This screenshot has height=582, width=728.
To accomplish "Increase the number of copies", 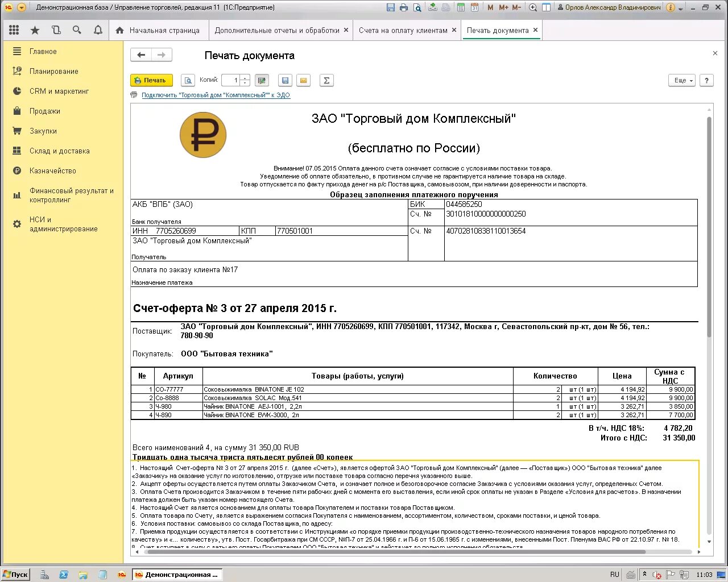I will [245, 77].
